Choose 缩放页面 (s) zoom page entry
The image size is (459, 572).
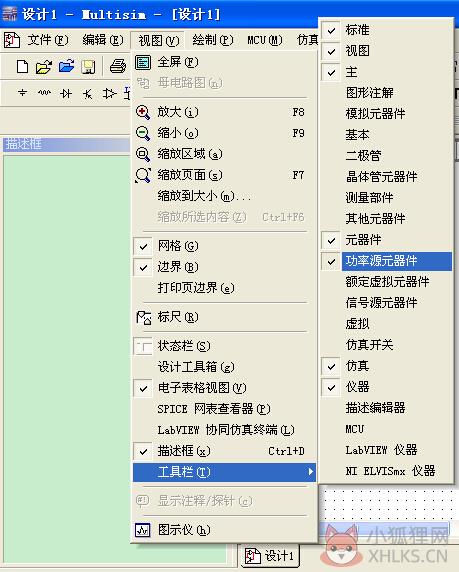tap(223, 175)
